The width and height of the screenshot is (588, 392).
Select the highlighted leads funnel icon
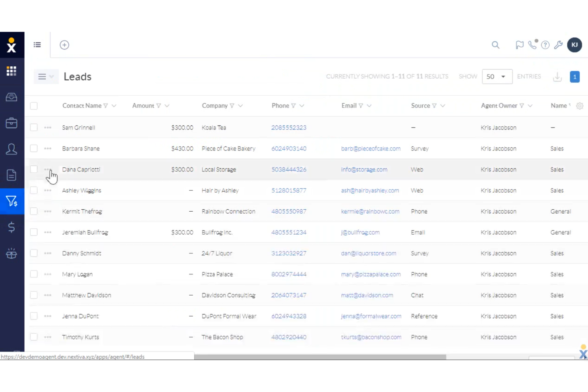coord(12,201)
